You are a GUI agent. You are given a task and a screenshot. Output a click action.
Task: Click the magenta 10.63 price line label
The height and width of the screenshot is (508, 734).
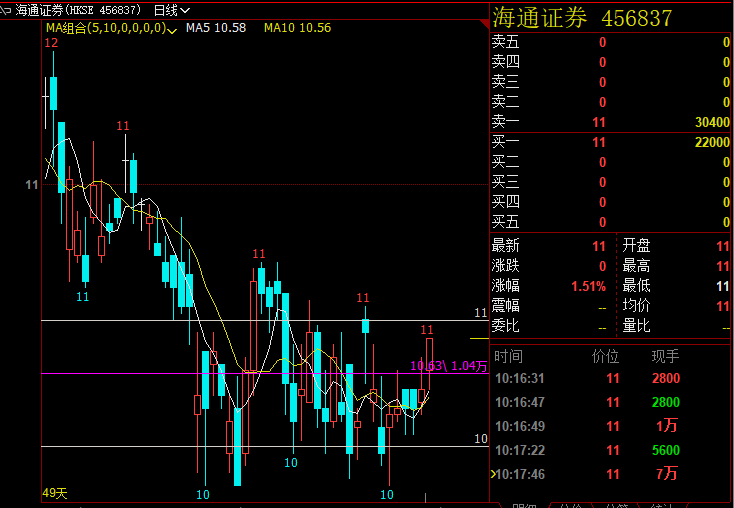[x=426, y=366]
